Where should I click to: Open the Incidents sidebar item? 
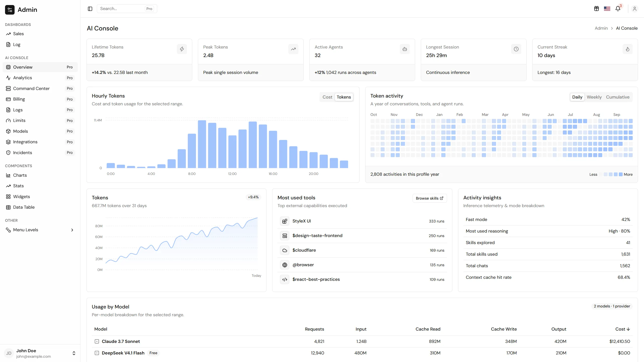tap(40, 153)
